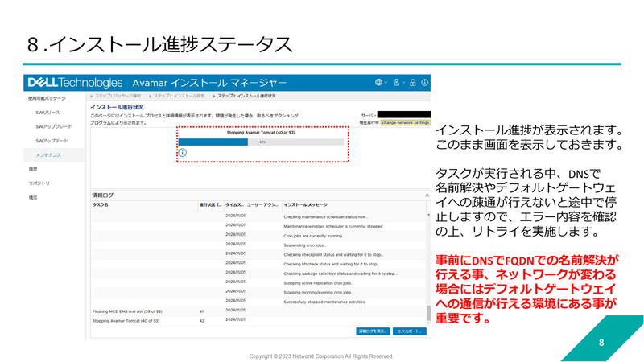Click the 詳細ログを表示 button

click(x=373, y=331)
